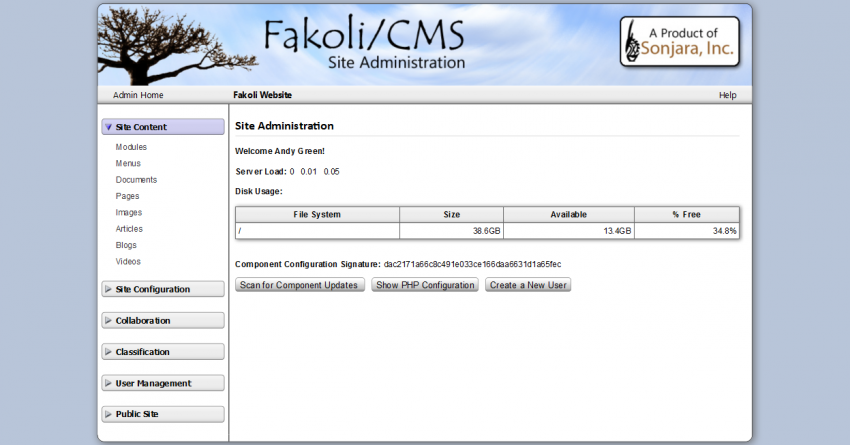The width and height of the screenshot is (850, 445).
Task: Click the 13.4GB available cell
Action: click(x=569, y=231)
